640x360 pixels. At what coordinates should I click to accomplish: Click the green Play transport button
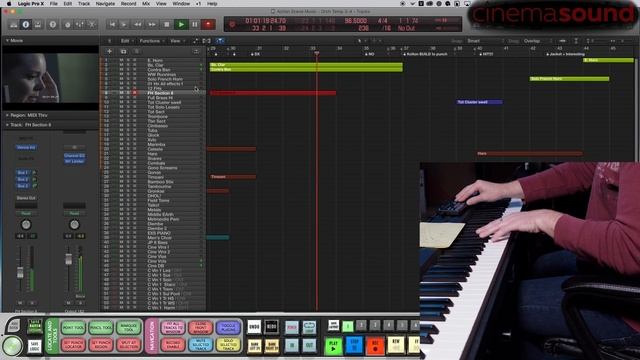181,24
